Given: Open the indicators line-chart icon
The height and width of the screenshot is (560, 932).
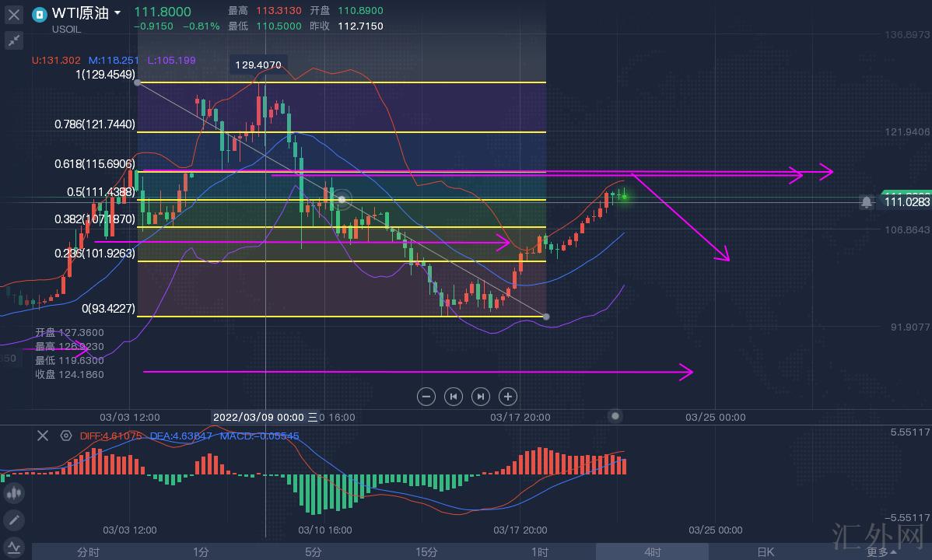Looking at the screenshot, I should tap(13, 548).
